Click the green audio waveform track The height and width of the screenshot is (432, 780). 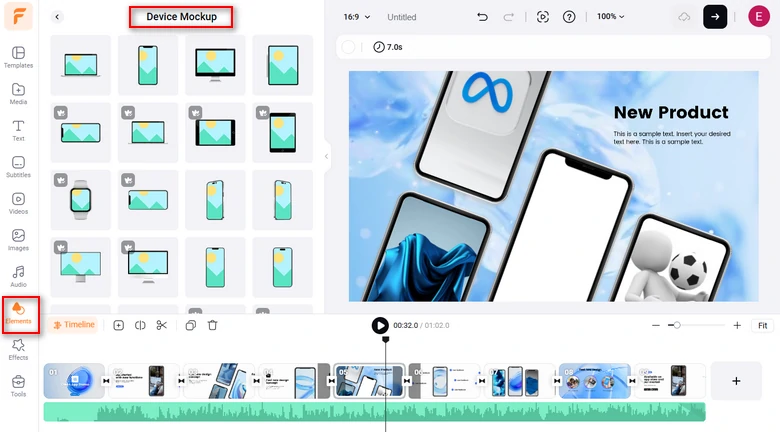(x=375, y=412)
